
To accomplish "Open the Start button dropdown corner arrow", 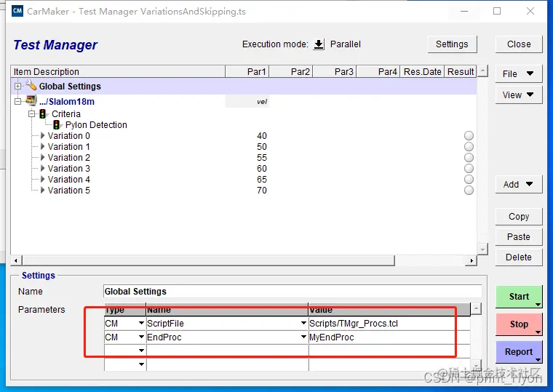I will pyautogui.click(x=538, y=305).
